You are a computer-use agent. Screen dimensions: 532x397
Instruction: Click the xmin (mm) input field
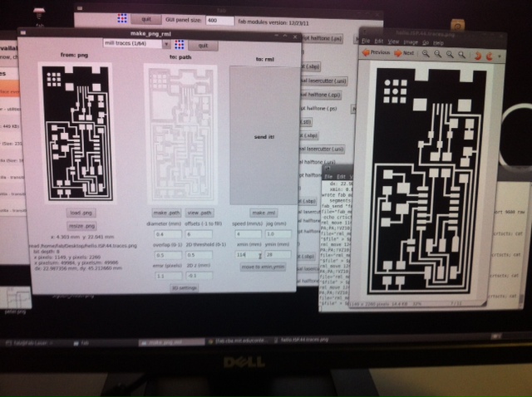coord(249,255)
